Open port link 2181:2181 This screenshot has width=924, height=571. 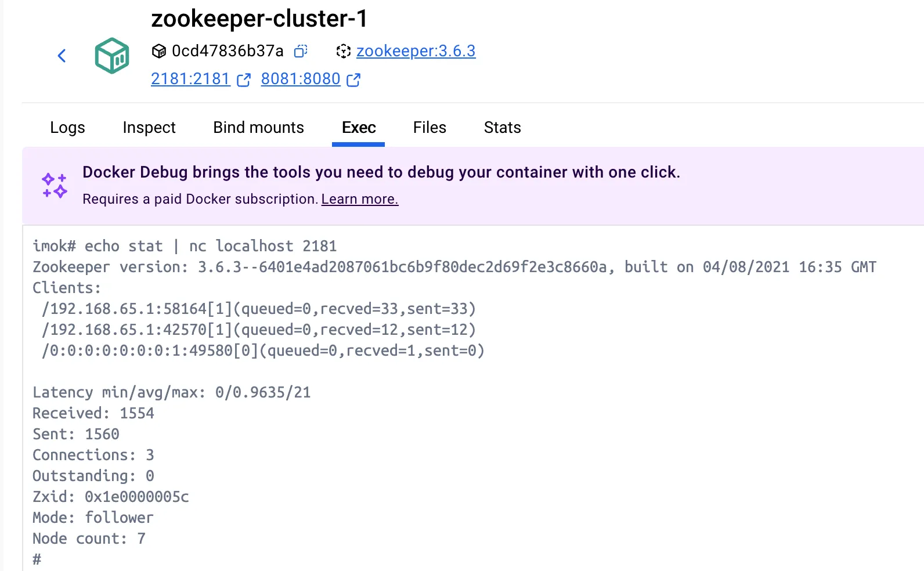coord(190,79)
